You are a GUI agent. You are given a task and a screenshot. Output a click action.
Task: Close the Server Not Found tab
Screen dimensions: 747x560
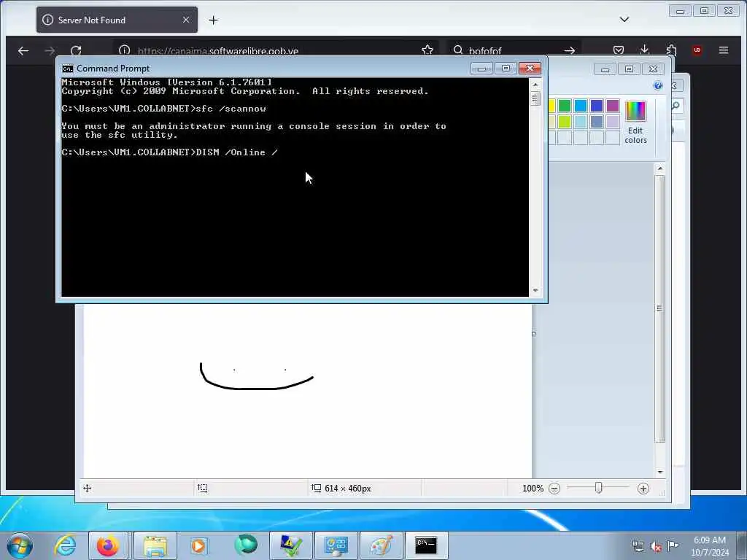click(186, 20)
